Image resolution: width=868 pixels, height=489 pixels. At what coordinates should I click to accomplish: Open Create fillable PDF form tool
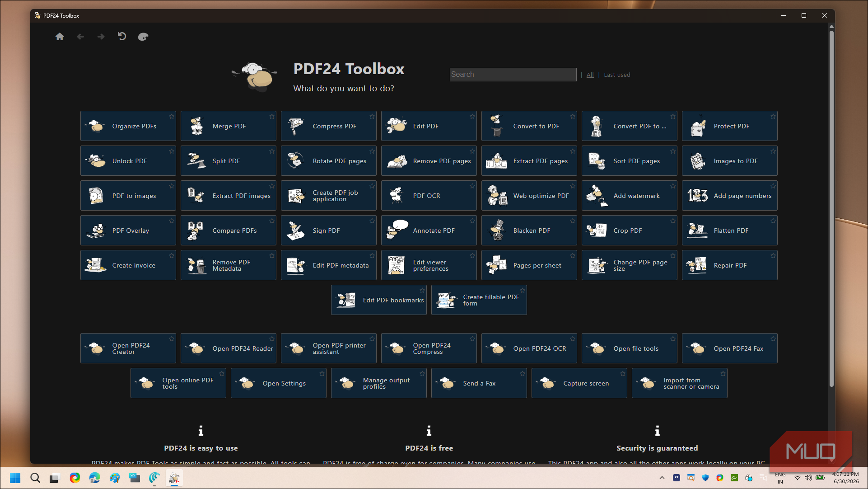click(x=479, y=300)
